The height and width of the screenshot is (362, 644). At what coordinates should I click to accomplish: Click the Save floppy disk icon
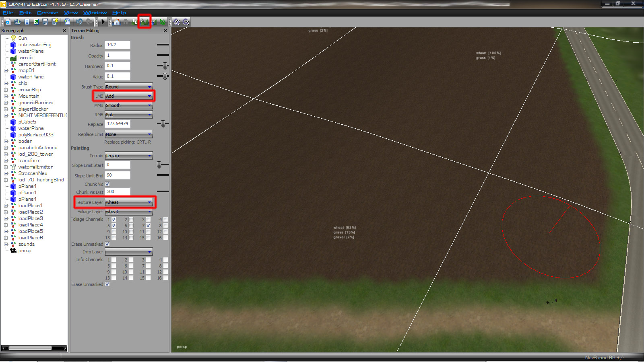45,22
